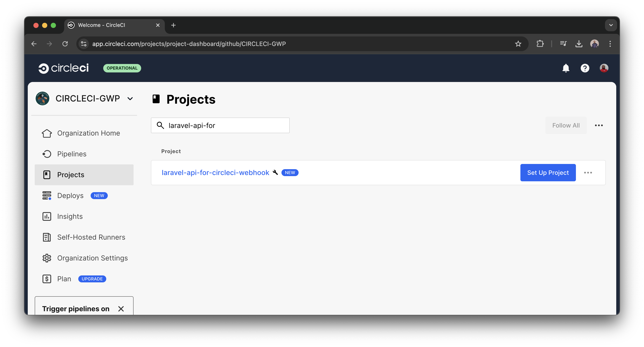The height and width of the screenshot is (347, 644).
Task: Open the Chrome profile avatar
Action: coord(595,44)
